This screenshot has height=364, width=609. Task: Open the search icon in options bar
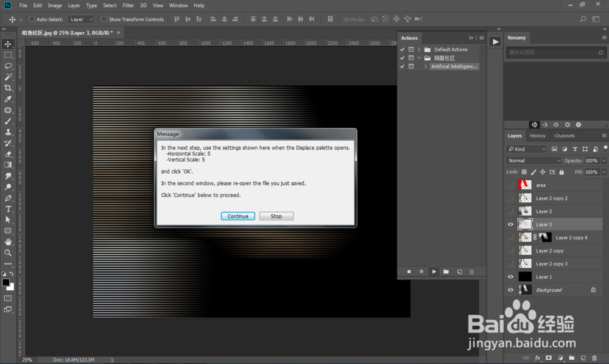click(583, 19)
